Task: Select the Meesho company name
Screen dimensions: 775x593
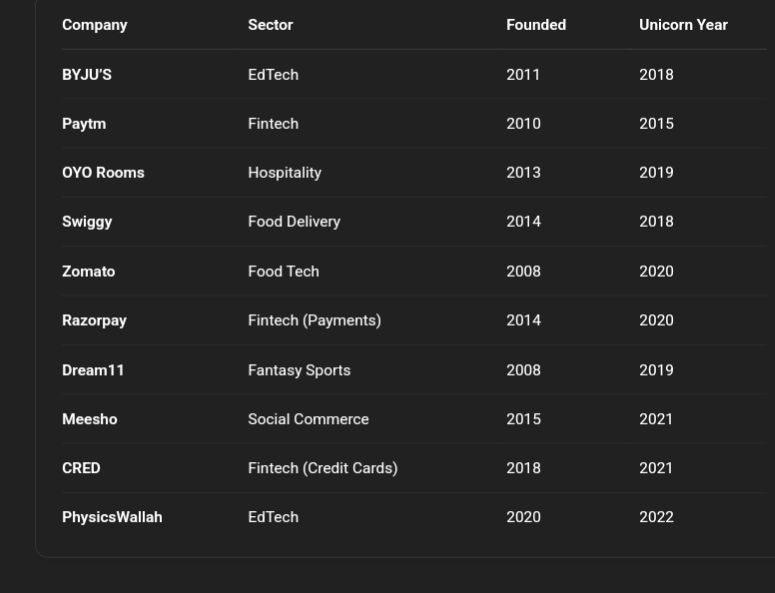Action: (90, 419)
